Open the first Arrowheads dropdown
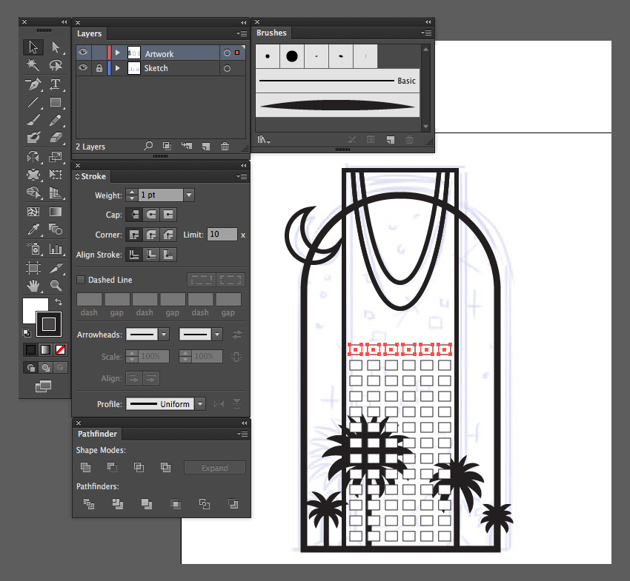This screenshot has width=630, height=581. click(x=164, y=334)
